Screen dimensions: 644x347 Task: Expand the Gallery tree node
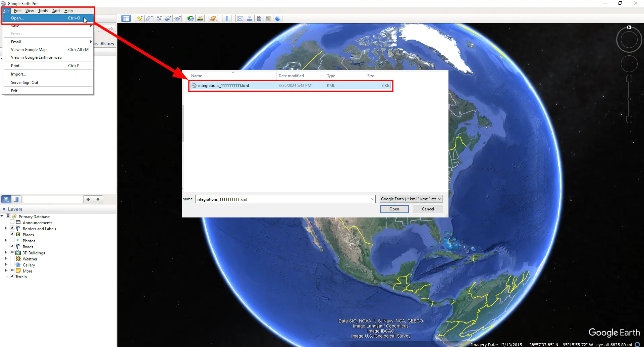pos(6,264)
